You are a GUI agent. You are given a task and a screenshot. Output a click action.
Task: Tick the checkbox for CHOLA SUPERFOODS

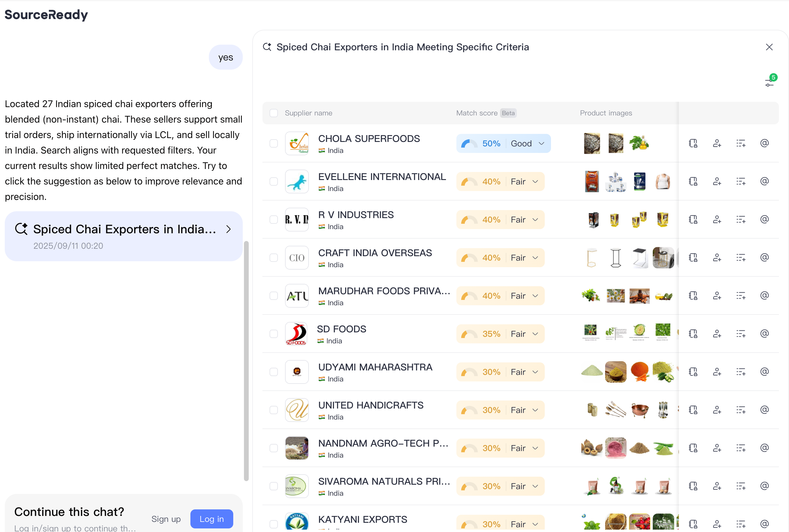(x=273, y=143)
